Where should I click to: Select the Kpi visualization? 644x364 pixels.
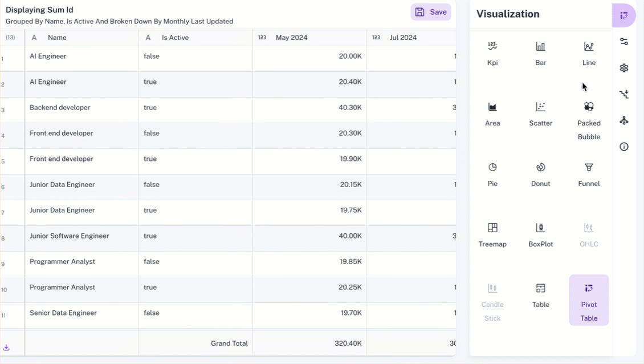coord(492,54)
